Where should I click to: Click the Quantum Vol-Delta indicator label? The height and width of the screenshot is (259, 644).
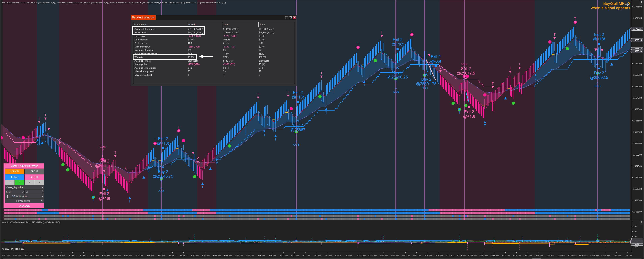coord(31,222)
